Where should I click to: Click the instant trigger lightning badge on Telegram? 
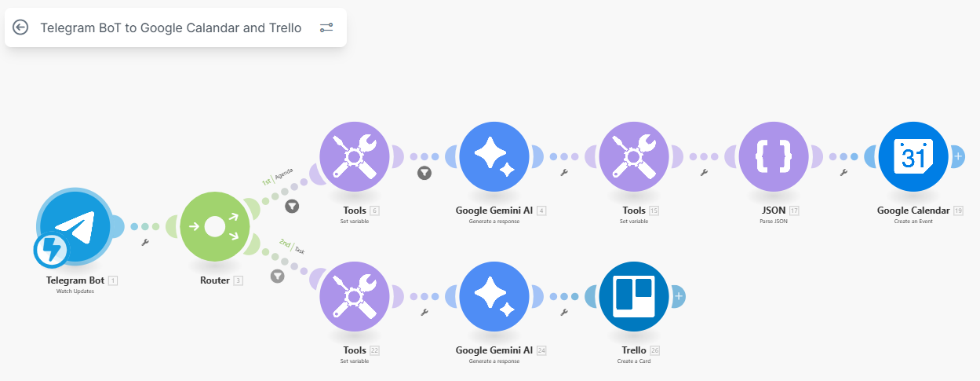point(51,251)
